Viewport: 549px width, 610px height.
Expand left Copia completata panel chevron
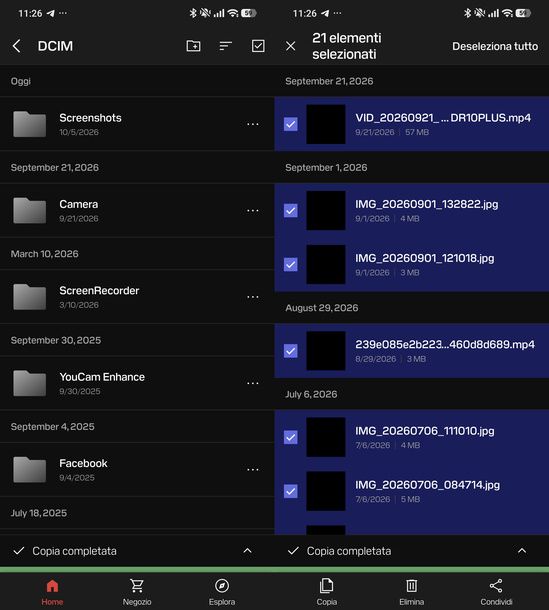tap(247, 551)
